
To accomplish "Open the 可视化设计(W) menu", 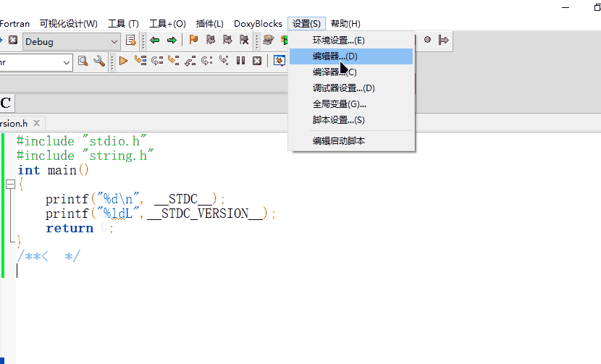I will [x=69, y=24].
